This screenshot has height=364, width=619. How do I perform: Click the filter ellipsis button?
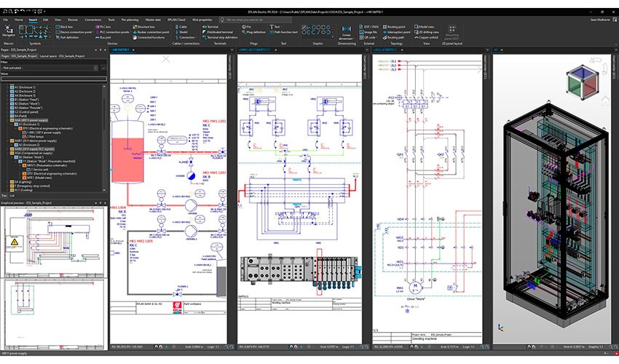pos(103,68)
